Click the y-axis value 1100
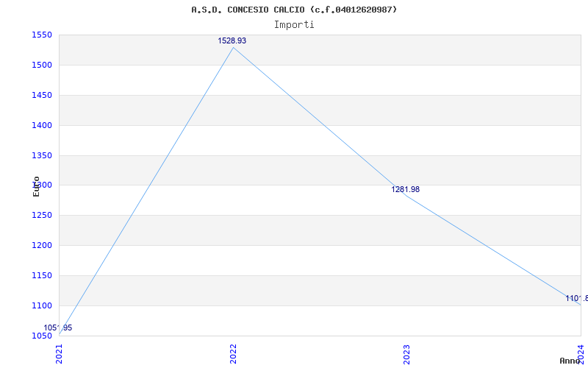The image size is (588, 368). coord(42,305)
